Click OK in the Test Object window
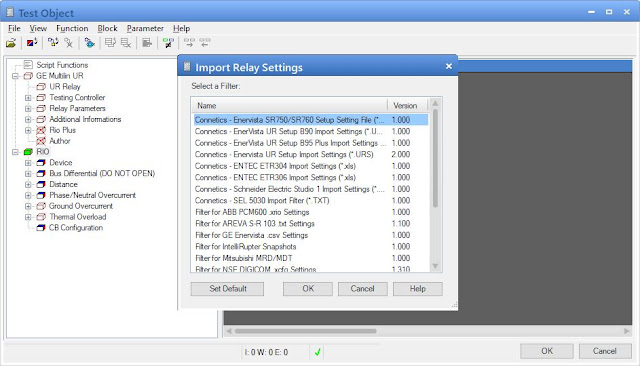 click(x=547, y=351)
